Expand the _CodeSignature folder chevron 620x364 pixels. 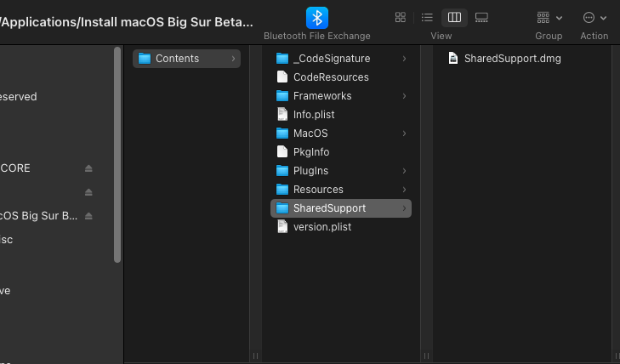click(404, 59)
